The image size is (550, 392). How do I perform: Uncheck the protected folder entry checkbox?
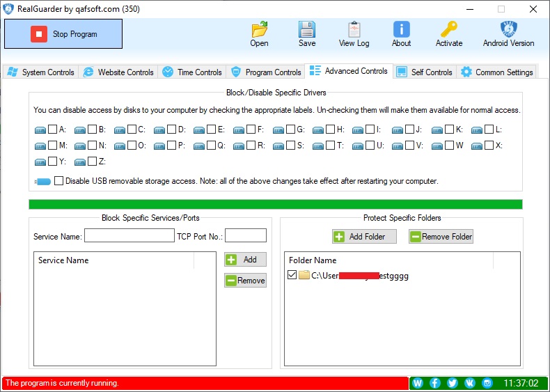click(292, 275)
